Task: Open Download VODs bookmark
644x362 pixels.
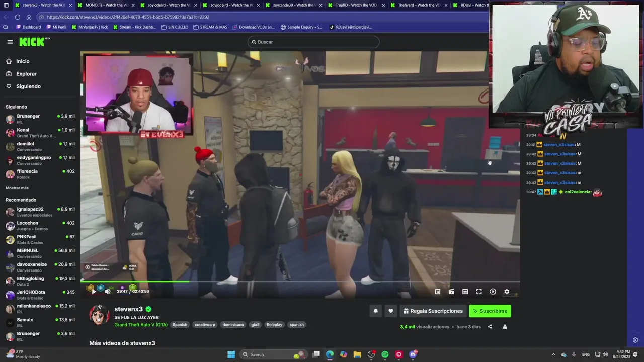Action: pyautogui.click(x=254, y=27)
